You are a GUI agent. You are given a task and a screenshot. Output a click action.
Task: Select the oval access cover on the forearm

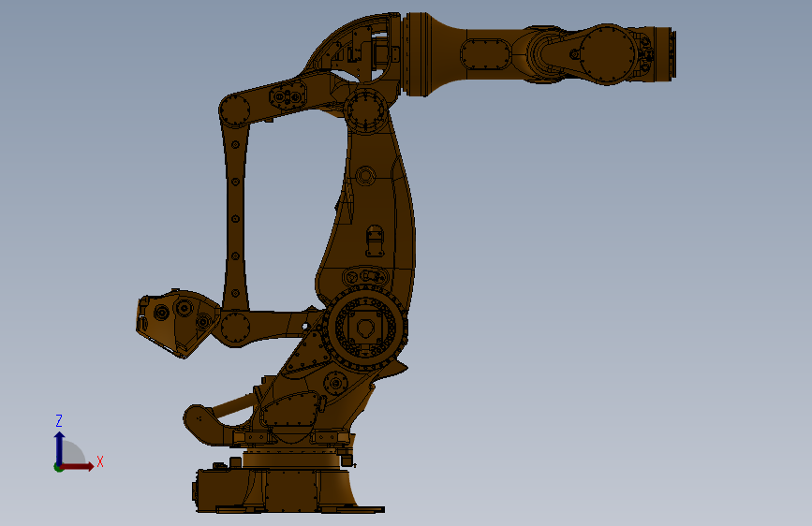click(485, 54)
